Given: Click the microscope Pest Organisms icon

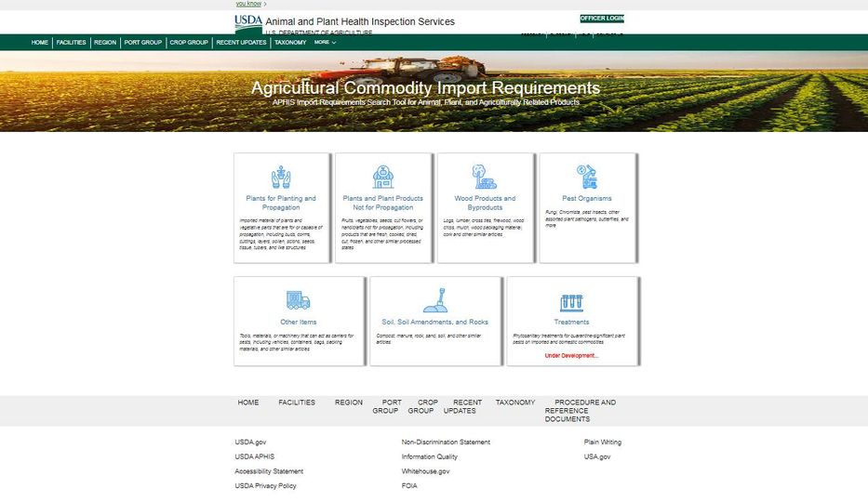Looking at the screenshot, I should tap(587, 177).
